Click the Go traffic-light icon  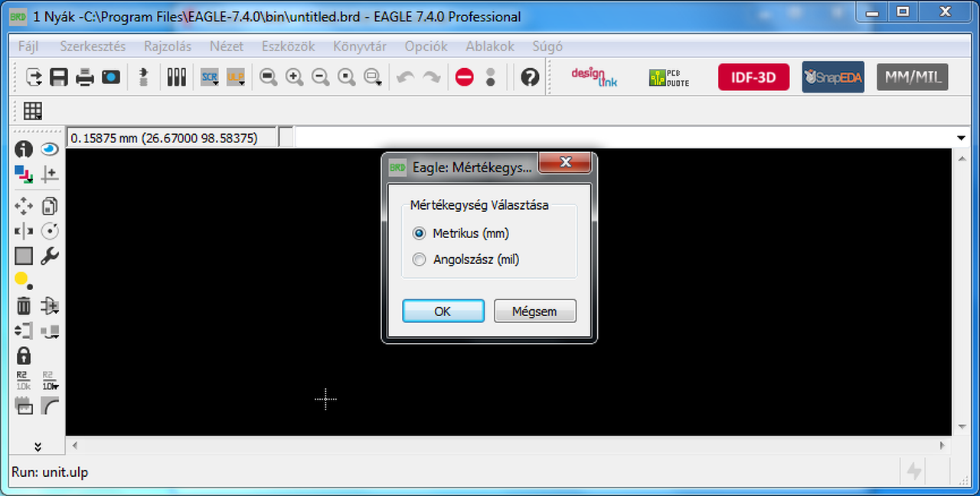tap(491, 77)
